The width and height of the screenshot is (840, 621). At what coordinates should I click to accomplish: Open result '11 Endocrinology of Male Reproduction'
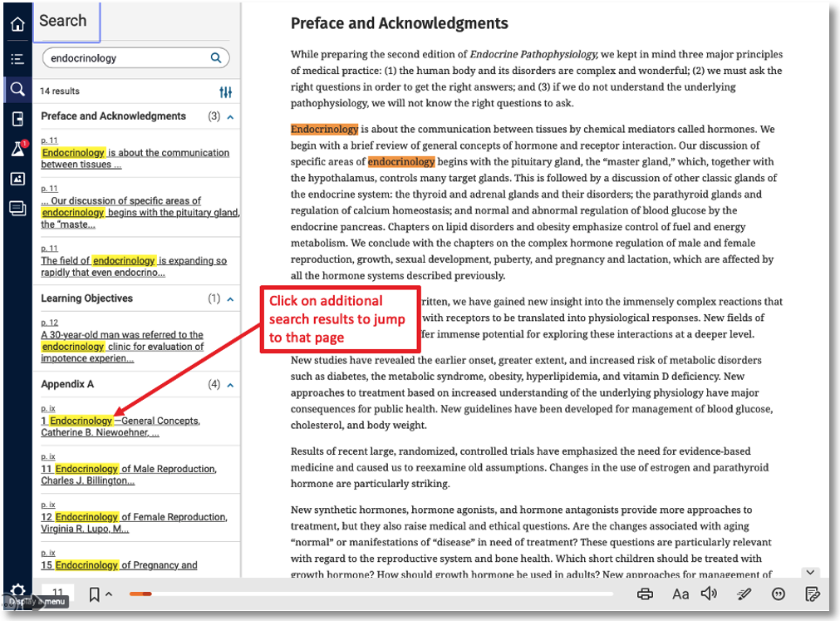pyautogui.click(x=129, y=475)
